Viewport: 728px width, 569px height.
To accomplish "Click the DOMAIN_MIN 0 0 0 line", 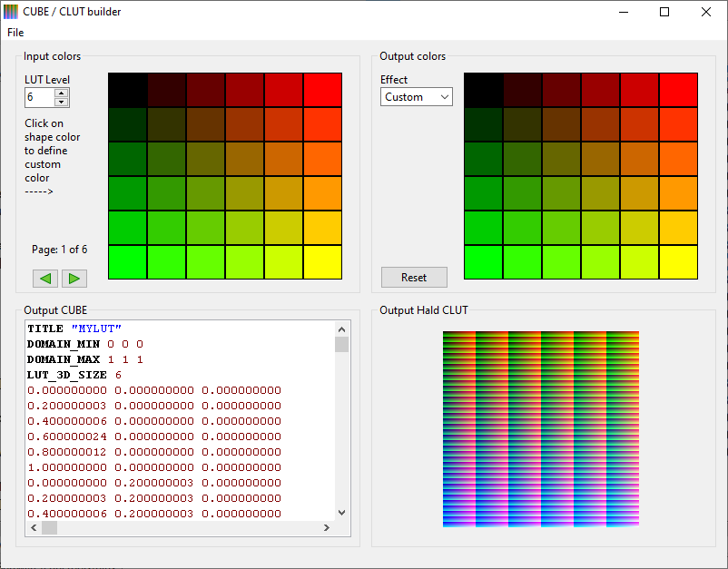I will point(85,344).
